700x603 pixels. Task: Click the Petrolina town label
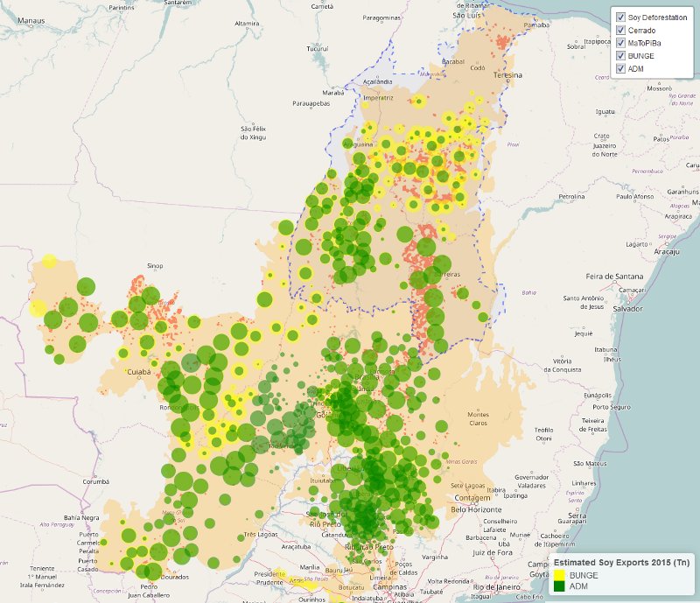tap(571, 197)
